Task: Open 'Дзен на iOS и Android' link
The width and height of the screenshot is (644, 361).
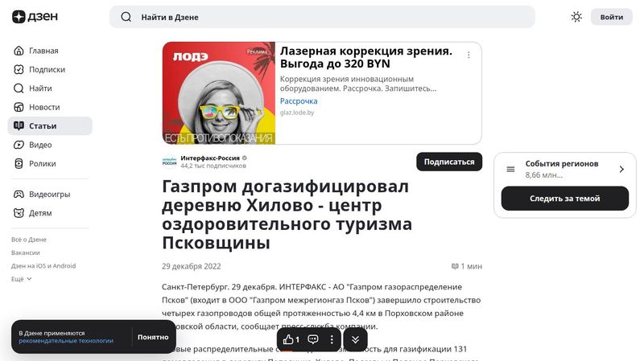Action: (x=43, y=266)
